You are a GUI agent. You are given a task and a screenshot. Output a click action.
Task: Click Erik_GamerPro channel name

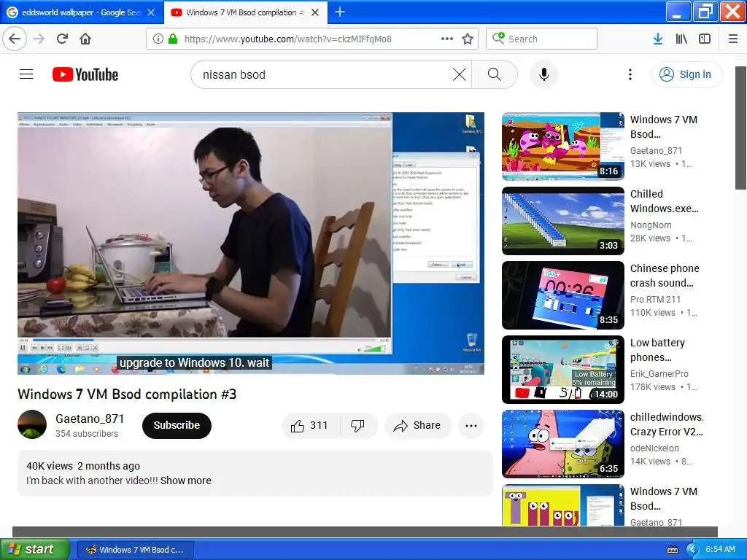(x=659, y=374)
